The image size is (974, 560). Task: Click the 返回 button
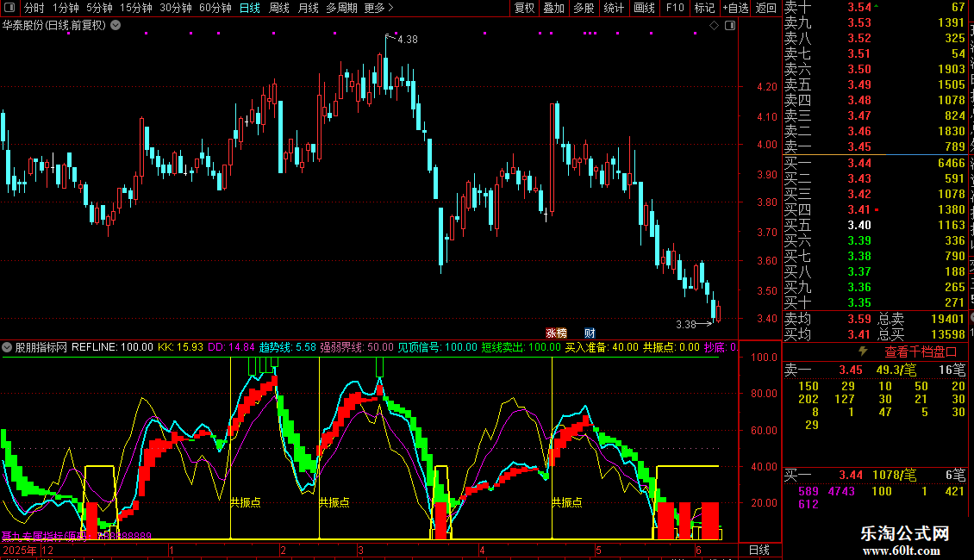766,8
